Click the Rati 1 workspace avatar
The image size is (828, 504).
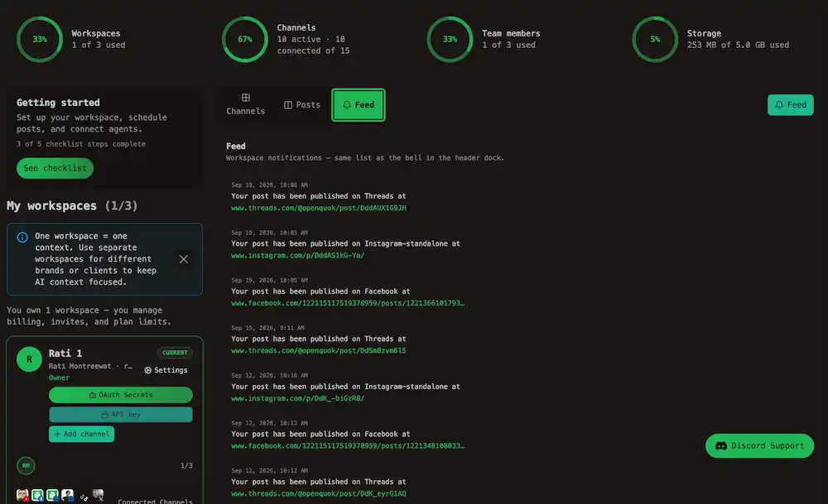pos(29,359)
